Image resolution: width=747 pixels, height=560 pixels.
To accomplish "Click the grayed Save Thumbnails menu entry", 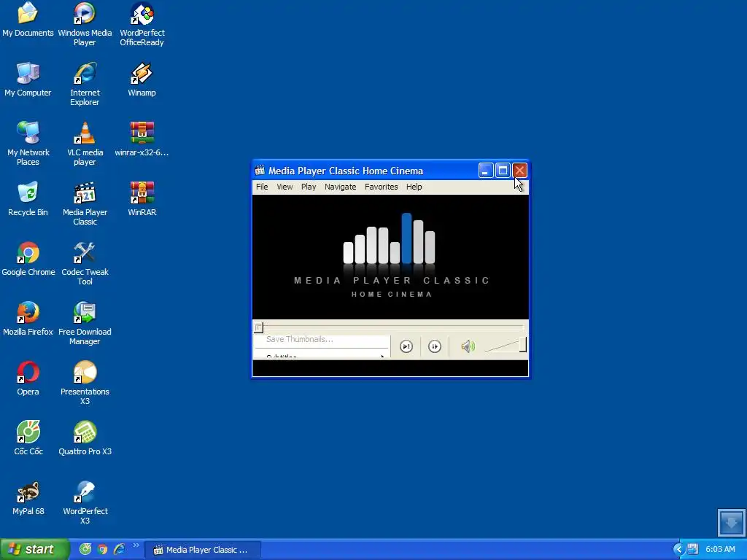I will pos(300,339).
